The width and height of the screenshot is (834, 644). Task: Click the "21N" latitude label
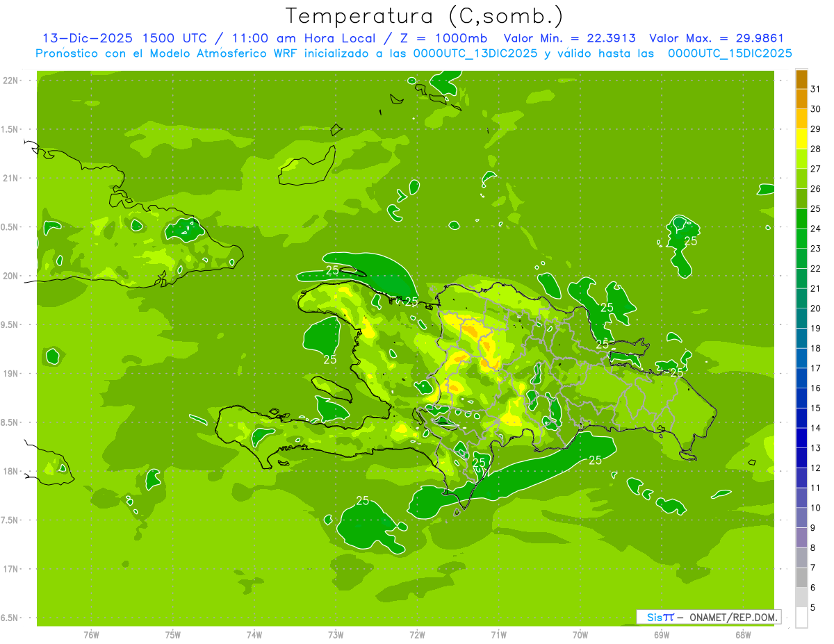[10, 178]
